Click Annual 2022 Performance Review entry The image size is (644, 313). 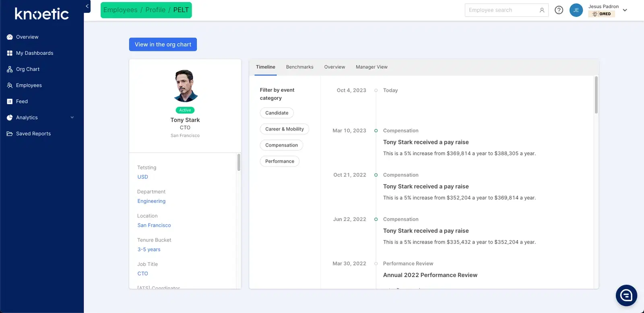pos(430,275)
